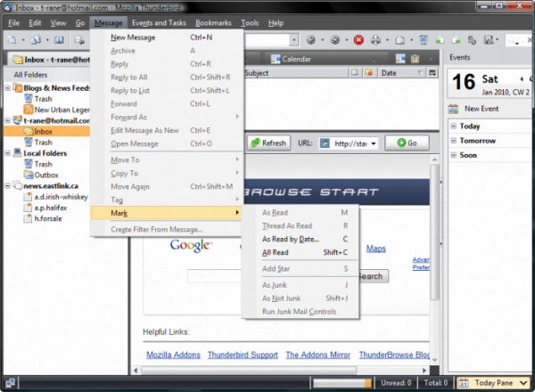Image resolution: width=535 pixels, height=392 pixels.
Task: Click the red Stop loading icon
Action: tap(358, 40)
